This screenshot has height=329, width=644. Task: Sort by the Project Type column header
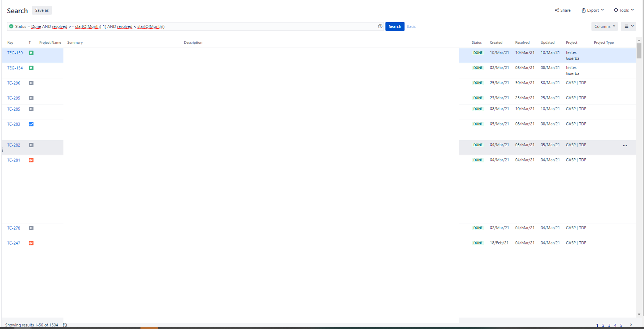click(x=604, y=42)
